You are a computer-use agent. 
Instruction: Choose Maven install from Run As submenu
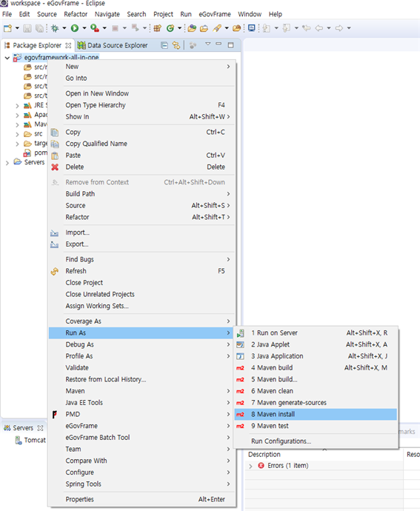tap(316, 415)
